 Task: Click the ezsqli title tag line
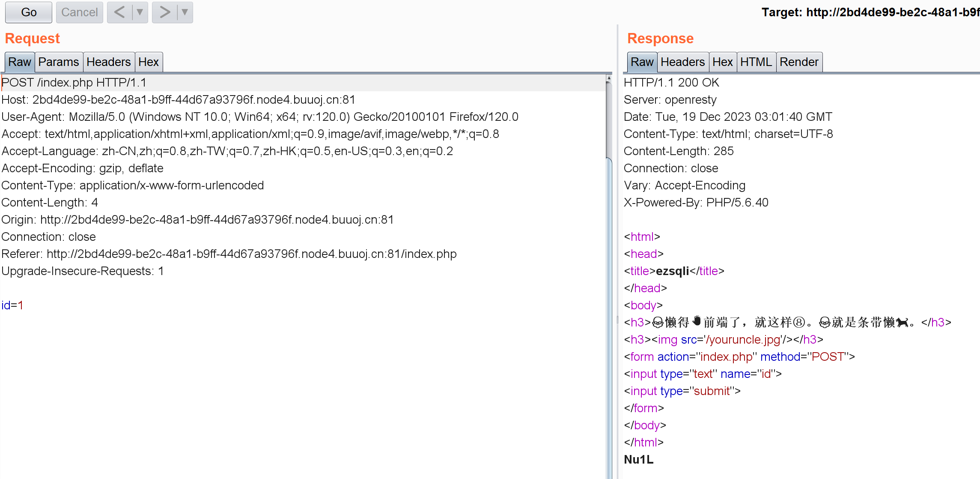point(674,271)
